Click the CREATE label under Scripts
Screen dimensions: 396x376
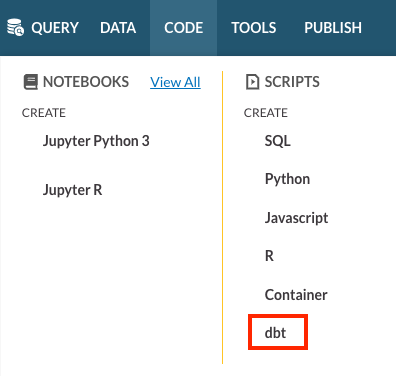[x=266, y=113]
